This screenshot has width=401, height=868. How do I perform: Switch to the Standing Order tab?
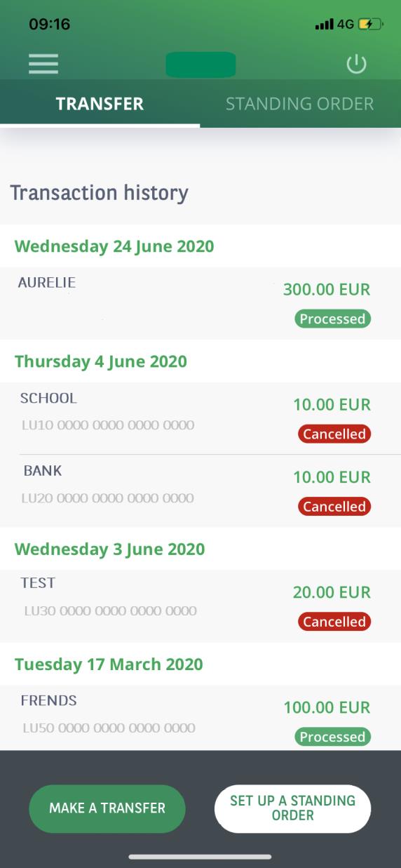tap(300, 104)
